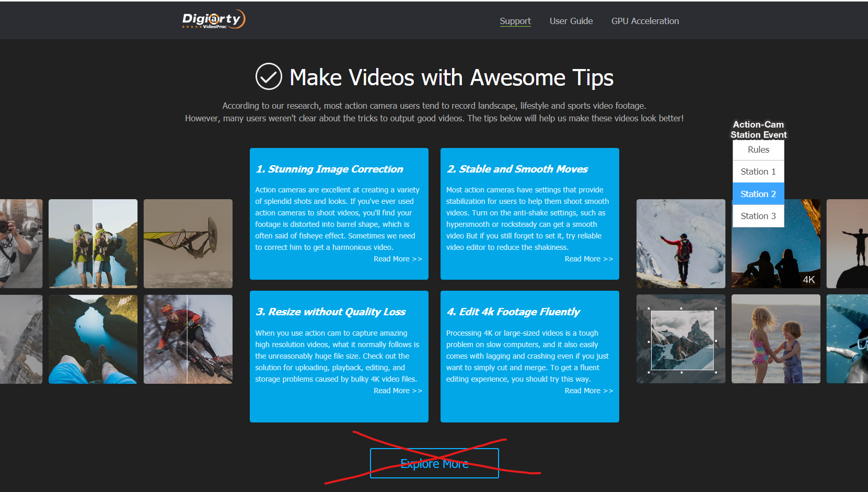
Task: Open the grey rocky cliff thumbnail
Action: click(x=21, y=339)
